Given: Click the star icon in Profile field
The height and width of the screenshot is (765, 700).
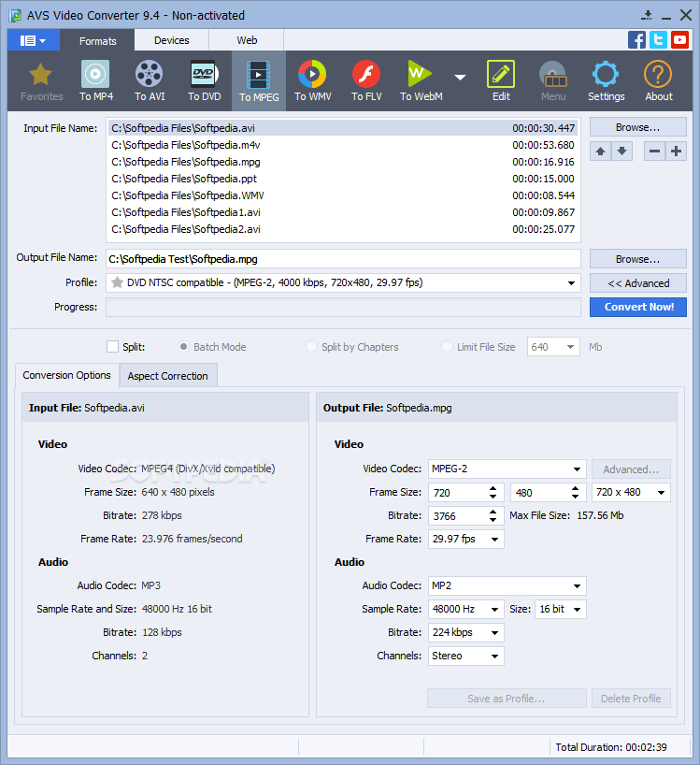Looking at the screenshot, I should click(x=117, y=282).
